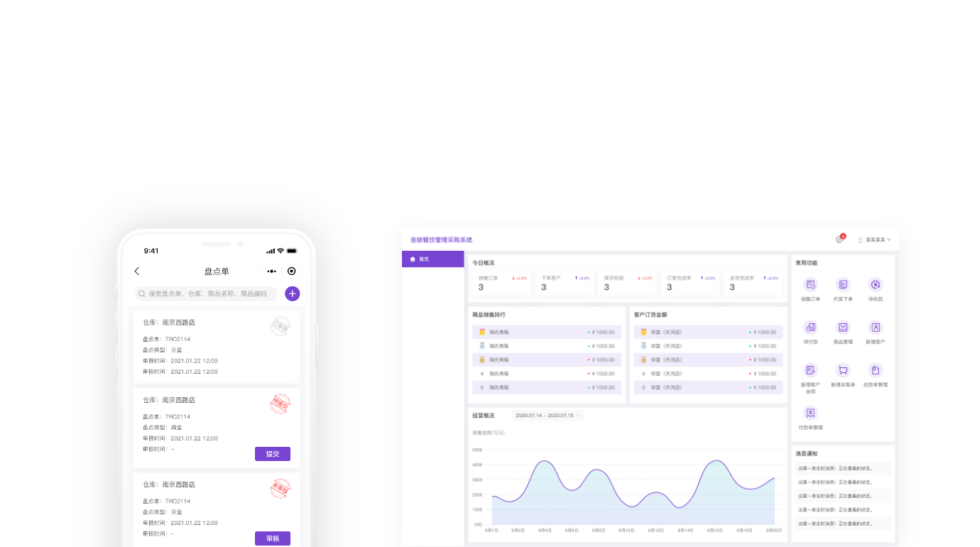
Task: Tap the purple plus add button
Action: tap(292, 293)
